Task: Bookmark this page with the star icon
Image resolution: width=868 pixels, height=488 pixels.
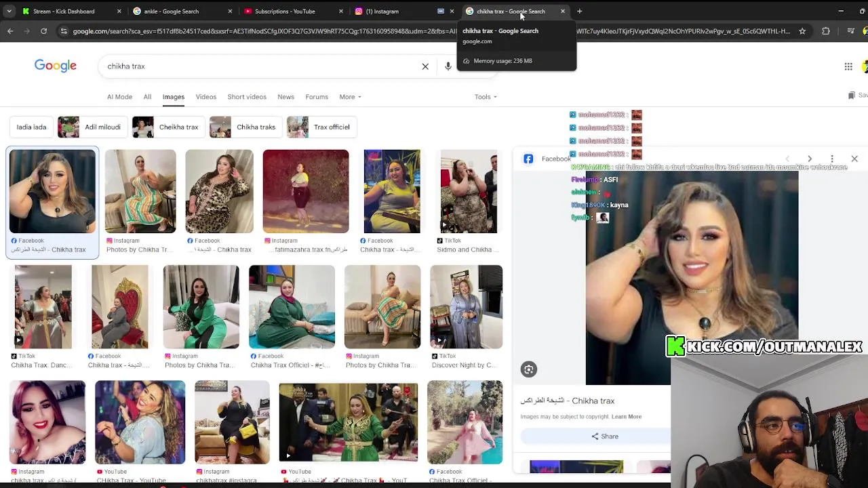Action: [x=802, y=31]
